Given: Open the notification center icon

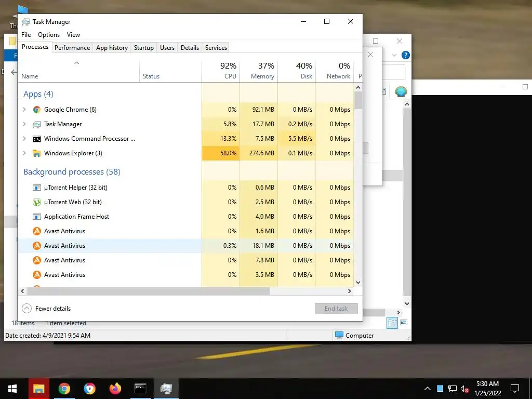Looking at the screenshot, I should [515, 389].
